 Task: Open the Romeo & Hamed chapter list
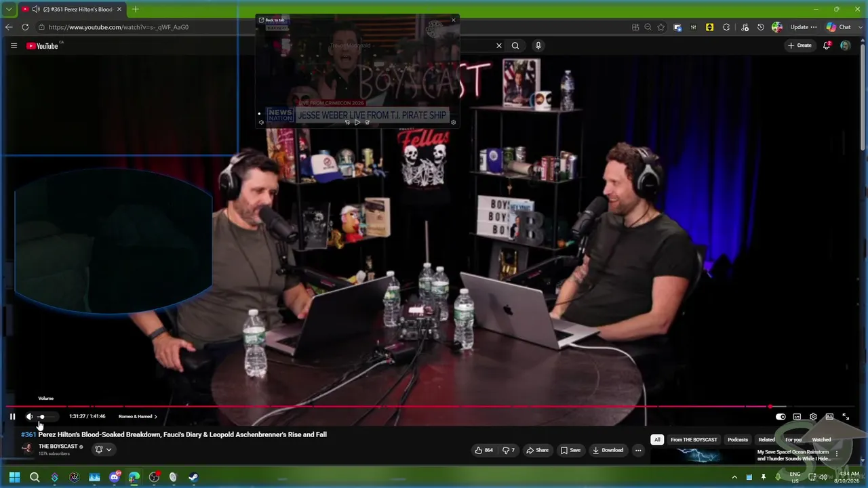click(x=138, y=417)
